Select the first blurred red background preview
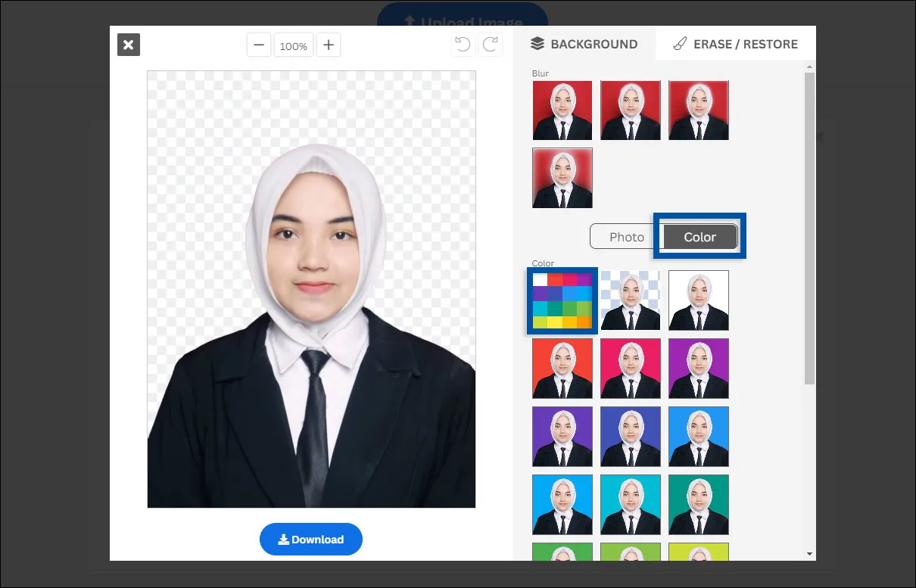Image resolution: width=916 pixels, height=588 pixels. click(x=562, y=110)
